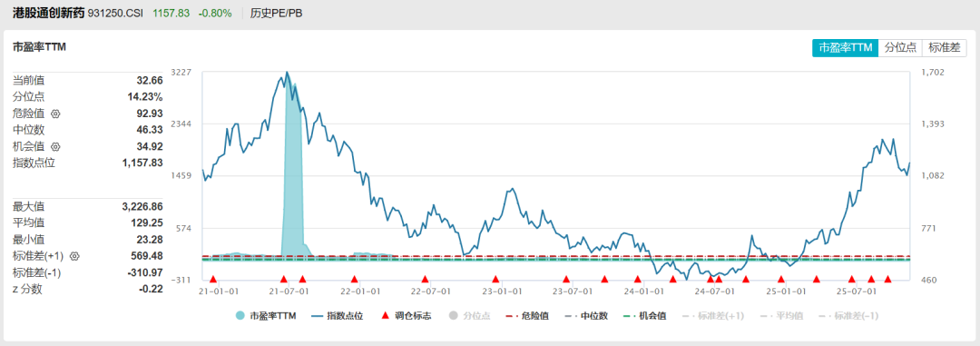
Task: Switch to the 市盈率TTM tab
Action: point(845,47)
